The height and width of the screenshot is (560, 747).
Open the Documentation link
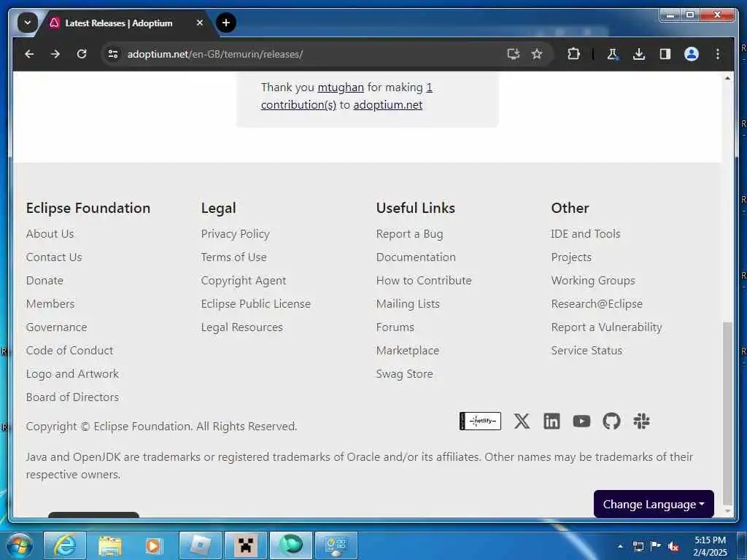[x=416, y=257]
